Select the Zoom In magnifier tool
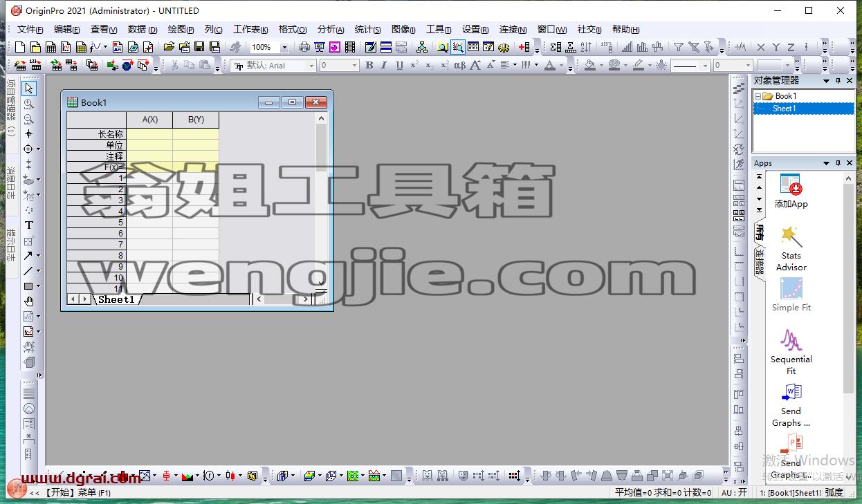Screen dimensions: 862x504 coord(28,104)
